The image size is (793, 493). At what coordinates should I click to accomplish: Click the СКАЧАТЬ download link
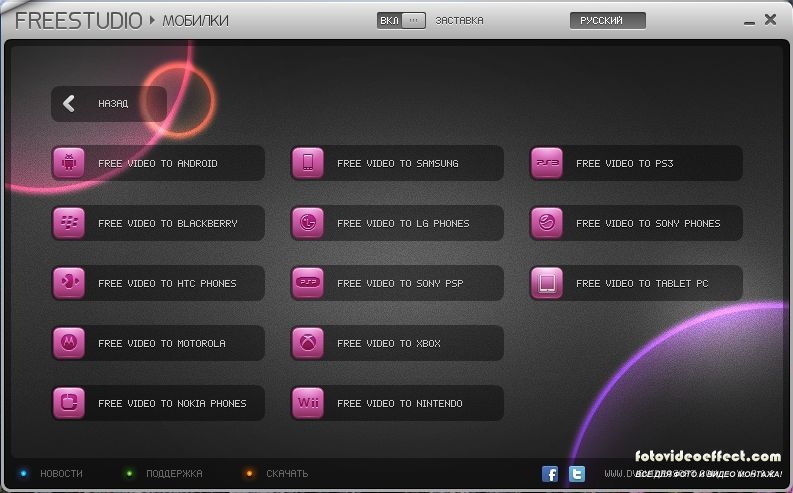[287, 474]
